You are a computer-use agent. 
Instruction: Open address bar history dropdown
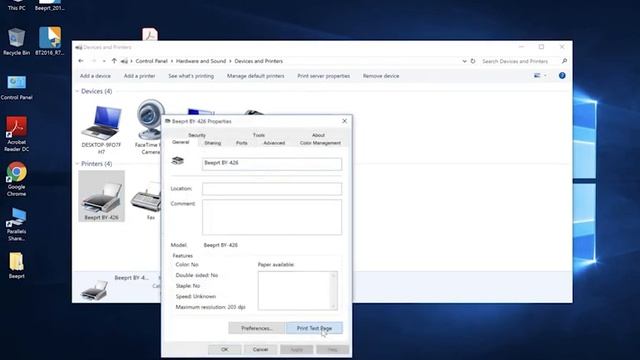pyautogui.click(x=464, y=61)
